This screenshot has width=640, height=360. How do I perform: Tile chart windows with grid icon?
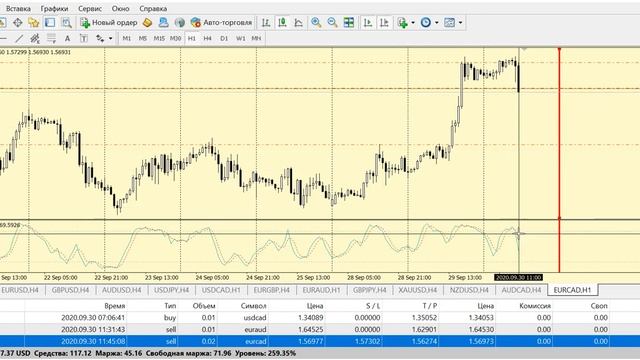click(349, 23)
